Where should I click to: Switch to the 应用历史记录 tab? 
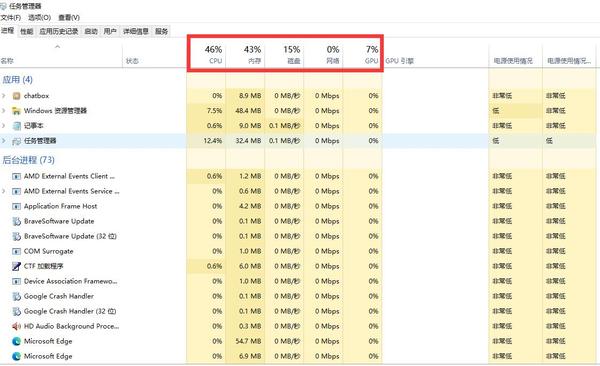(59, 32)
